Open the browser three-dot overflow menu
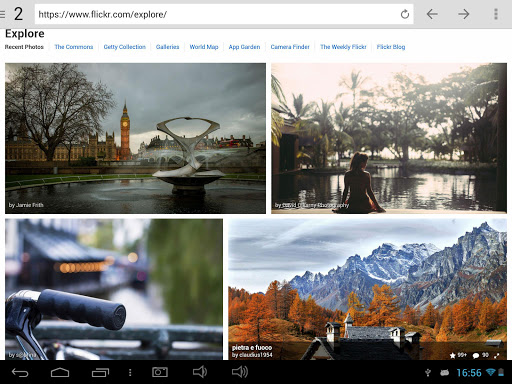Viewport: 512px width, 384px height. 496,14
